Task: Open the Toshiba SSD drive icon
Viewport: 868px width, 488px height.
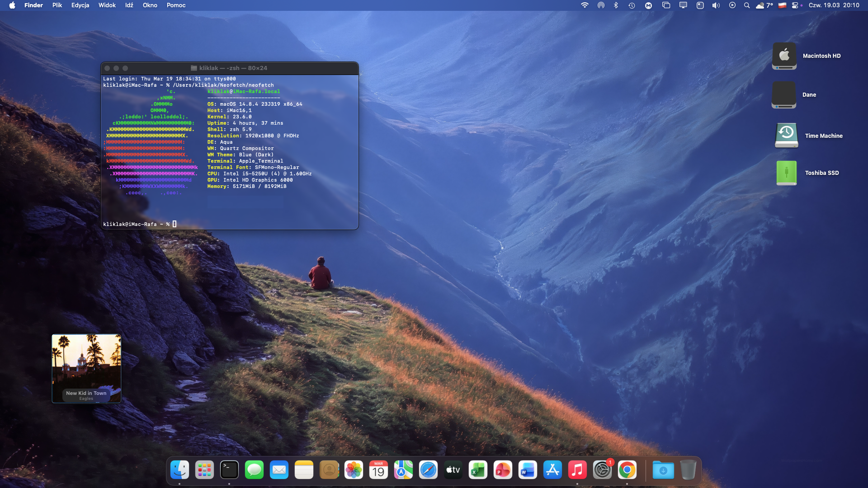Action: pos(786,173)
